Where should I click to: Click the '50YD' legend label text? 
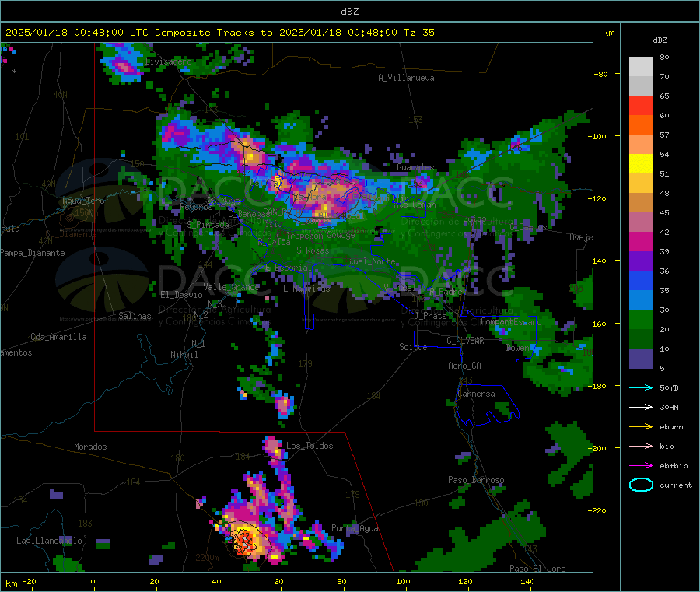tap(669, 387)
